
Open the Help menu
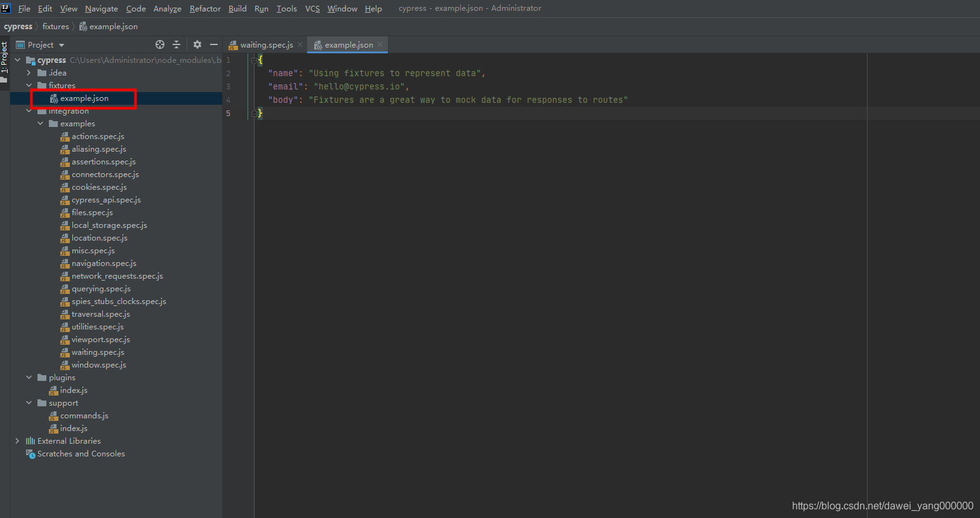(373, 8)
